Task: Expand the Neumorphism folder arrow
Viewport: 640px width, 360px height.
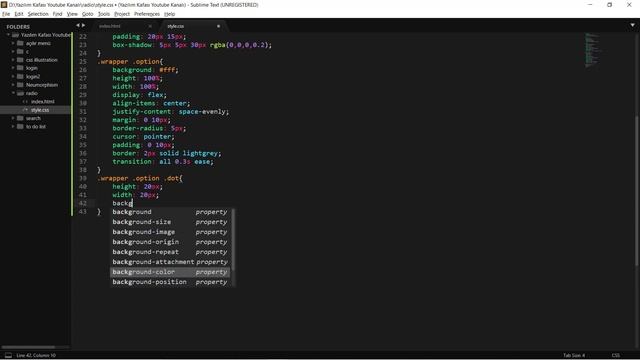Action: (x=13, y=85)
